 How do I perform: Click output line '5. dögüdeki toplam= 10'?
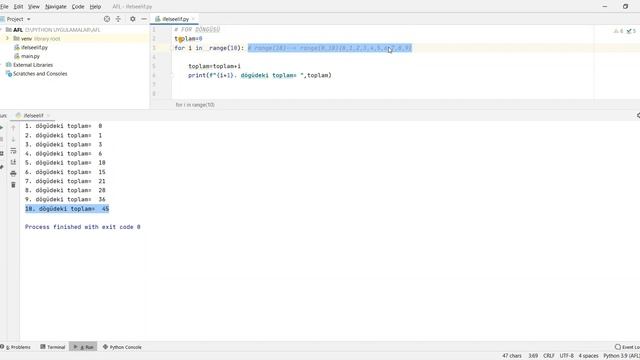click(x=65, y=162)
